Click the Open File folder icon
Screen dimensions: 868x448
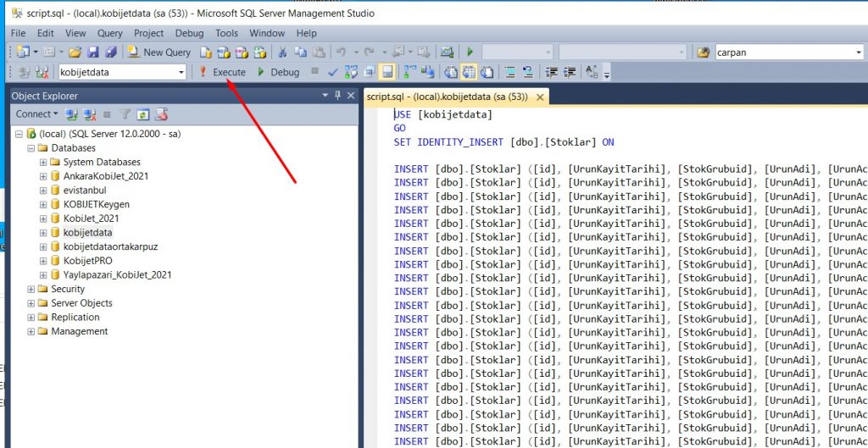click(x=75, y=52)
